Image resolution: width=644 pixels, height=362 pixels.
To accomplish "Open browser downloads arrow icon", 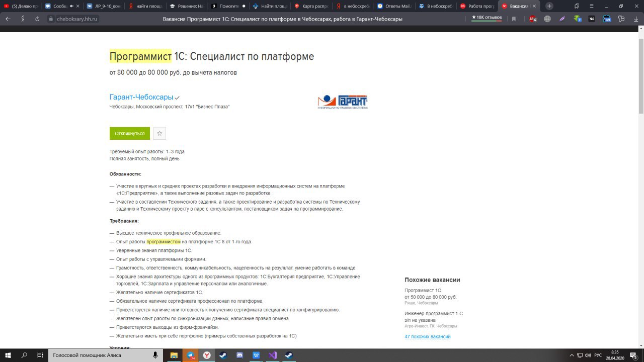I will (636, 19).
